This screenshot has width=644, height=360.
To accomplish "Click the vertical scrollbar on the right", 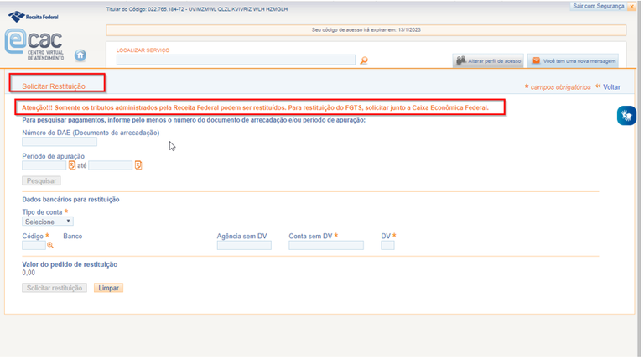I will pyautogui.click(x=639, y=180).
